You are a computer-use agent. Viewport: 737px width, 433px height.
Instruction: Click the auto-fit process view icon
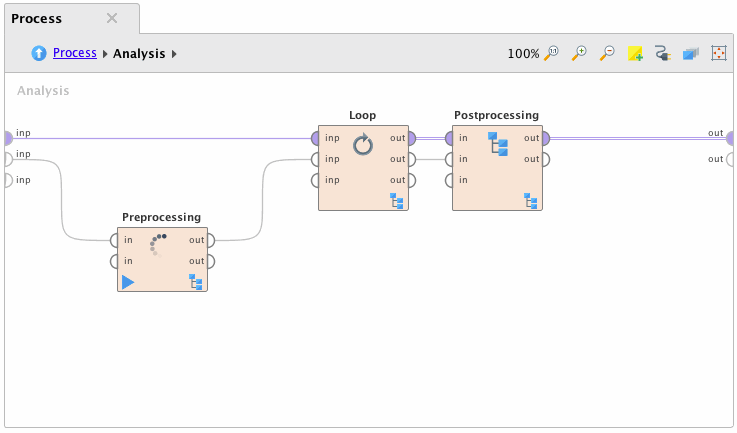tap(718, 54)
